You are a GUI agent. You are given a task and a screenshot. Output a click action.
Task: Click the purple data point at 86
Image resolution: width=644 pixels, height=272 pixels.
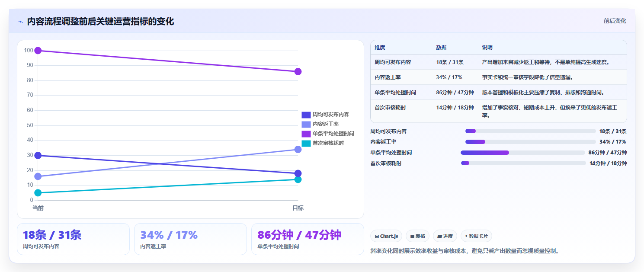point(298,71)
